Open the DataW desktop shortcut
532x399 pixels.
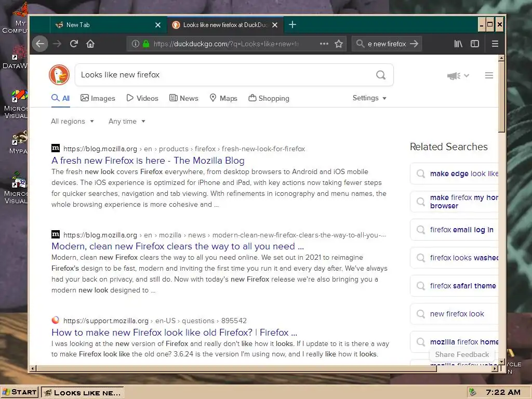pos(15,57)
